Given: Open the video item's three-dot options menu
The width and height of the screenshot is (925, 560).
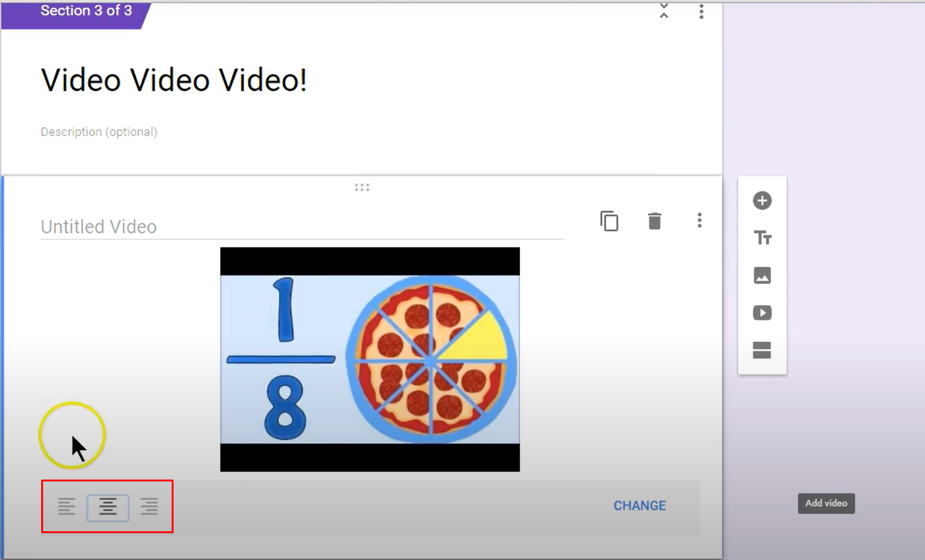Looking at the screenshot, I should pos(700,220).
